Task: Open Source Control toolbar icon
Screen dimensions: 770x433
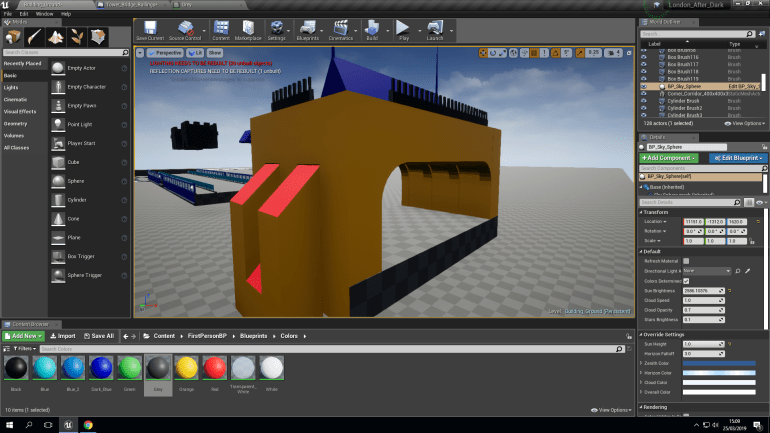Action: (185, 30)
